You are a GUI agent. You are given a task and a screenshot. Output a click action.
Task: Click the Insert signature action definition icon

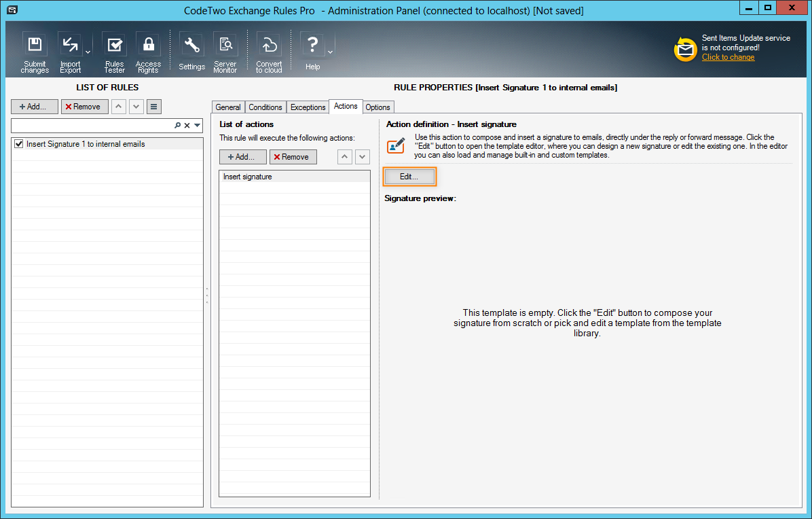396,145
